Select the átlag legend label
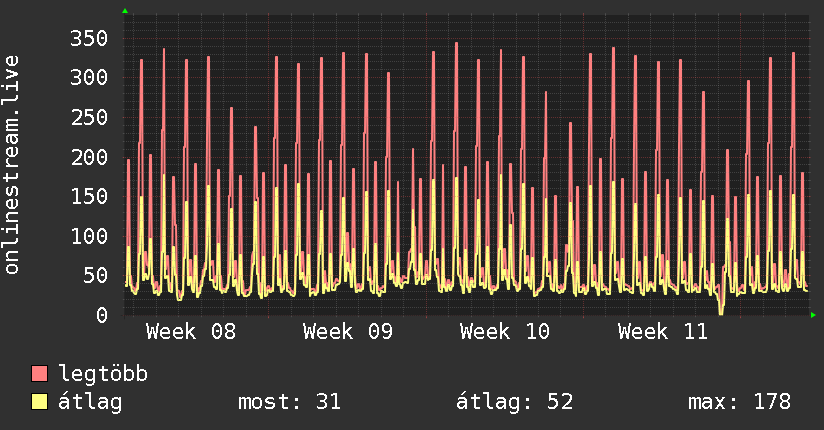The height and width of the screenshot is (430, 824). 90,402
